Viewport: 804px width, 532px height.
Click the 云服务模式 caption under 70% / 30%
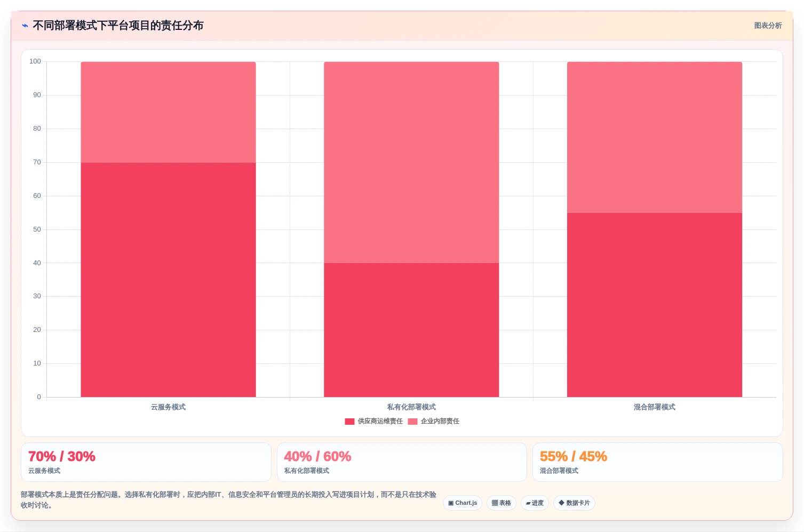point(44,471)
